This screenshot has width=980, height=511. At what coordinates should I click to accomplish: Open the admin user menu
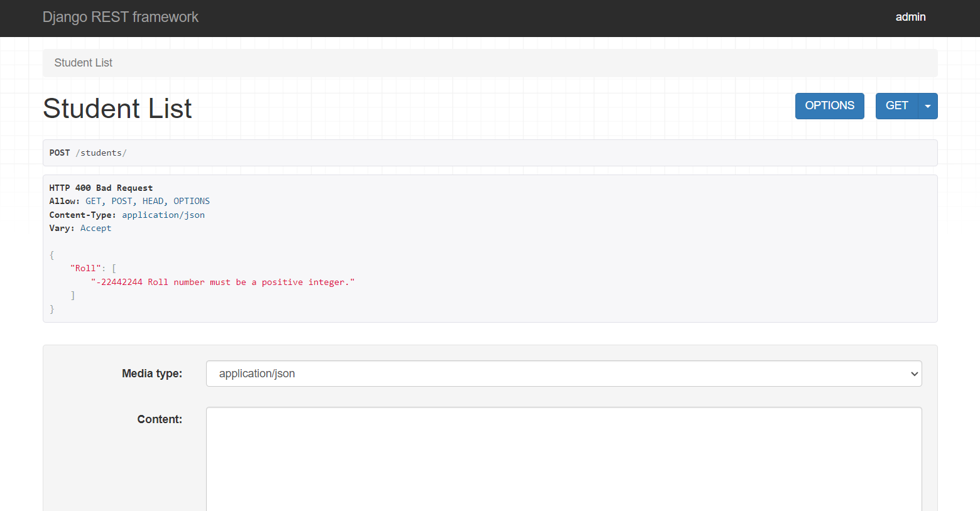coord(910,17)
